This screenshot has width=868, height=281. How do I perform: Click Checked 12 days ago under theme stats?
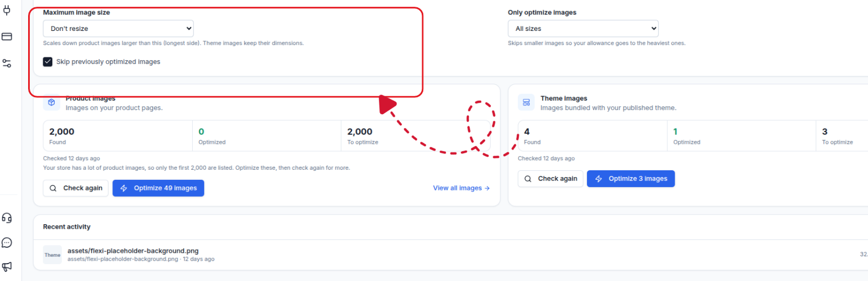(x=546, y=158)
